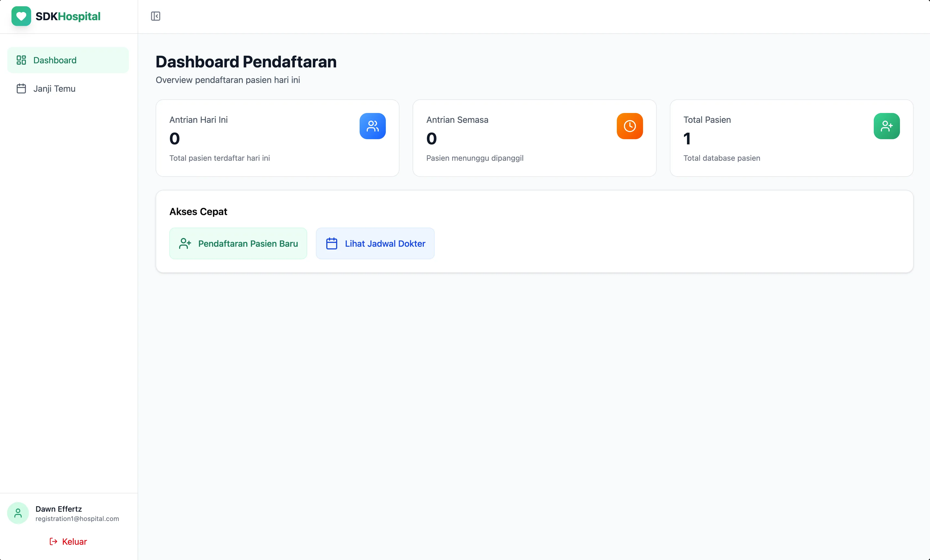Screen dimensions: 930x560
Task: Click the orange clock icon on Antrian Semasa
Action: (x=629, y=126)
